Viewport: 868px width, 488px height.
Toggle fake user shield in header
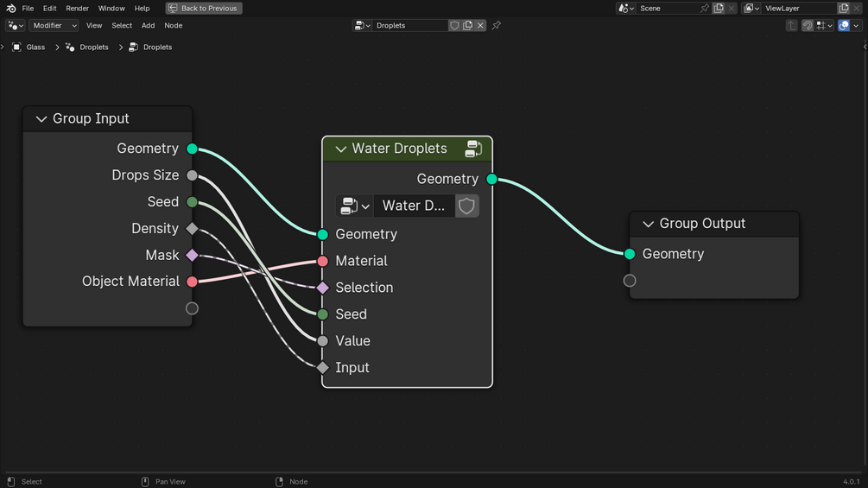454,25
